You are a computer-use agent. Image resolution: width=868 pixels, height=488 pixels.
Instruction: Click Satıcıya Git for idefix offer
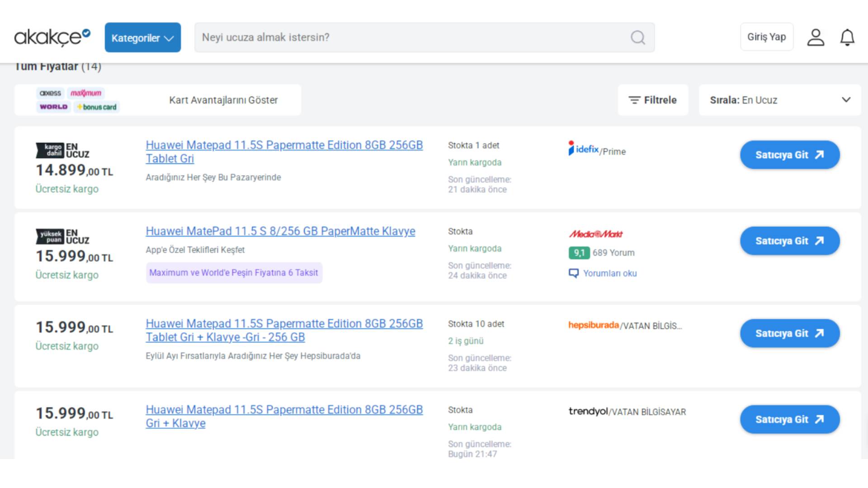tap(790, 155)
